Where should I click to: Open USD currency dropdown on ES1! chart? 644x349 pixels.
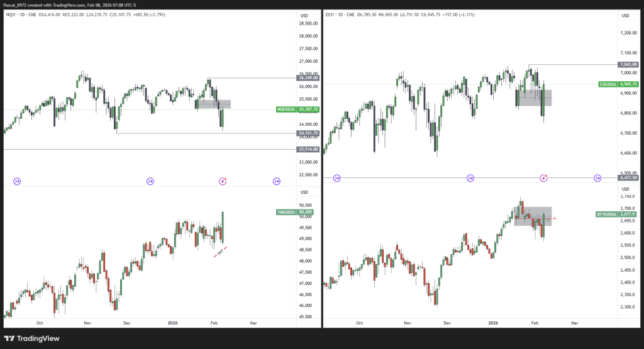click(625, 15)
